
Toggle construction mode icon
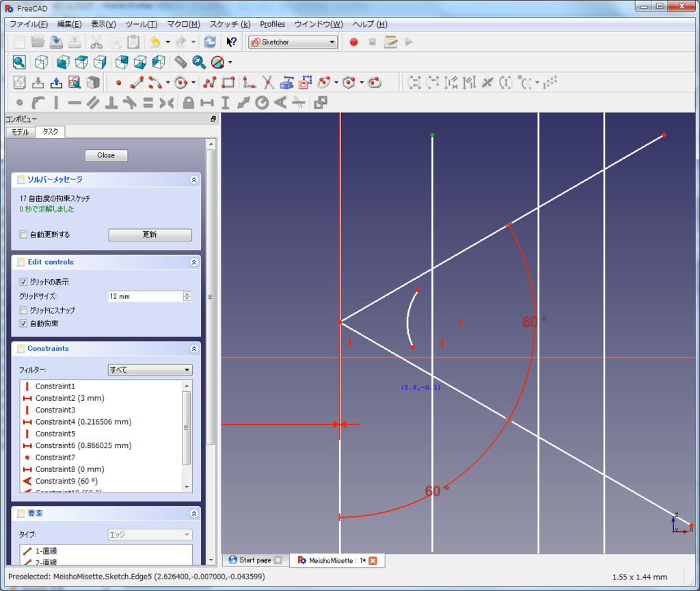tap(306, 83)
